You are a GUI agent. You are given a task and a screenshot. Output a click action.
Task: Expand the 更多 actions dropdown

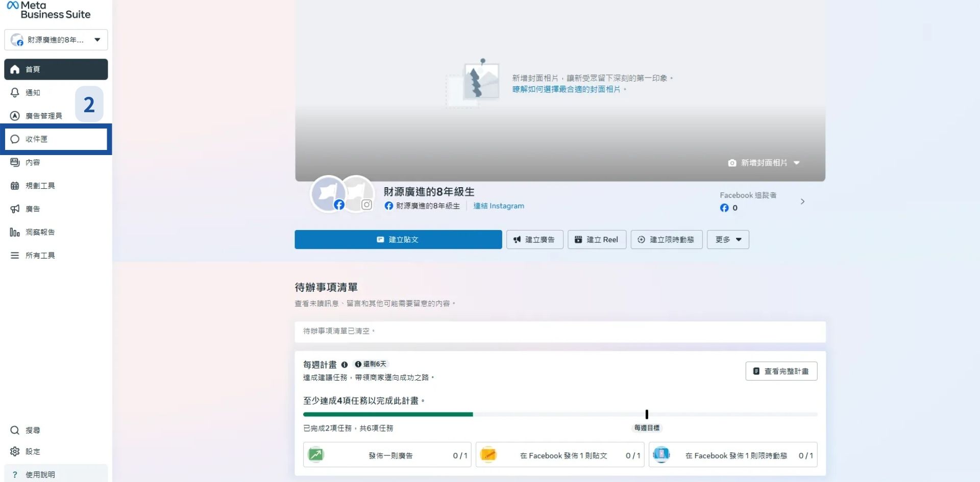727,239
